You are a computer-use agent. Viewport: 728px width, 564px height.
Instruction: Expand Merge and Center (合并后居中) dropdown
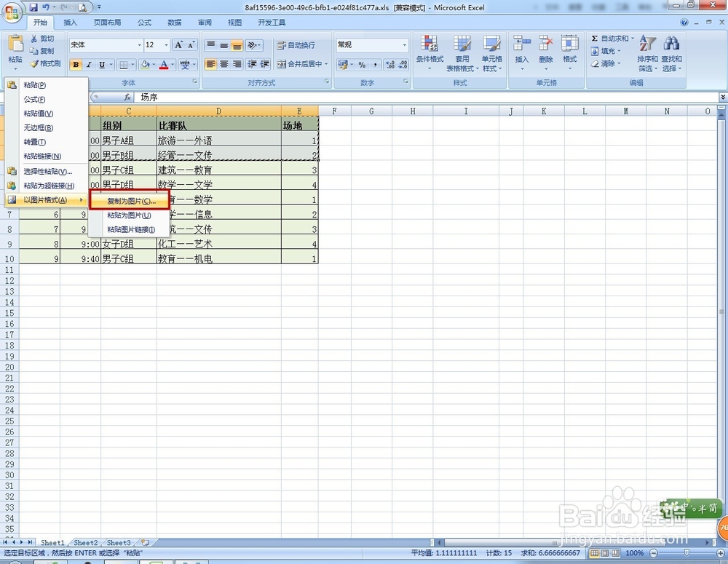point(326,64)
